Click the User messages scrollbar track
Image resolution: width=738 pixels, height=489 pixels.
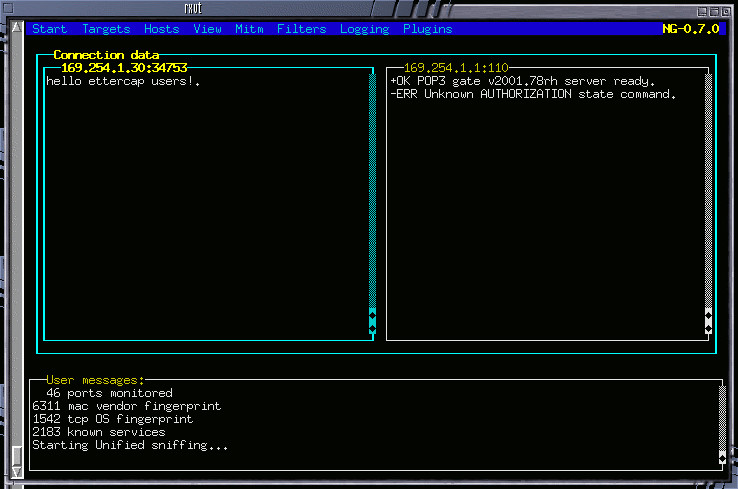tap(722, 418)
